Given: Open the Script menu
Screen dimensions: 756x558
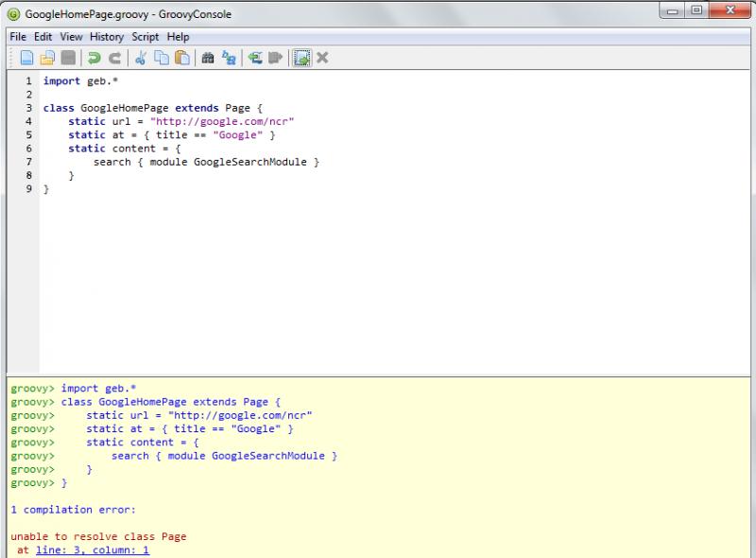Looking at the screenshot, I should [146, 37].
